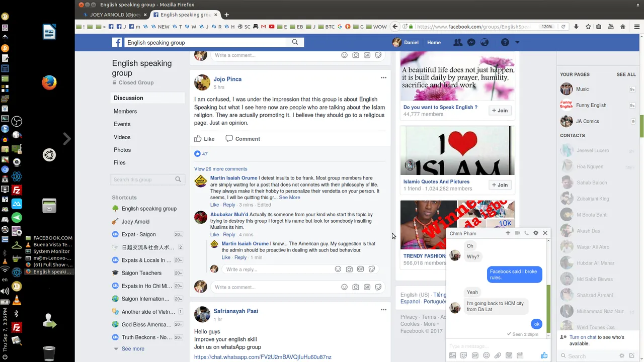Send a thumbs up in chat
644x362 pixels.
[x=544, y=355]
